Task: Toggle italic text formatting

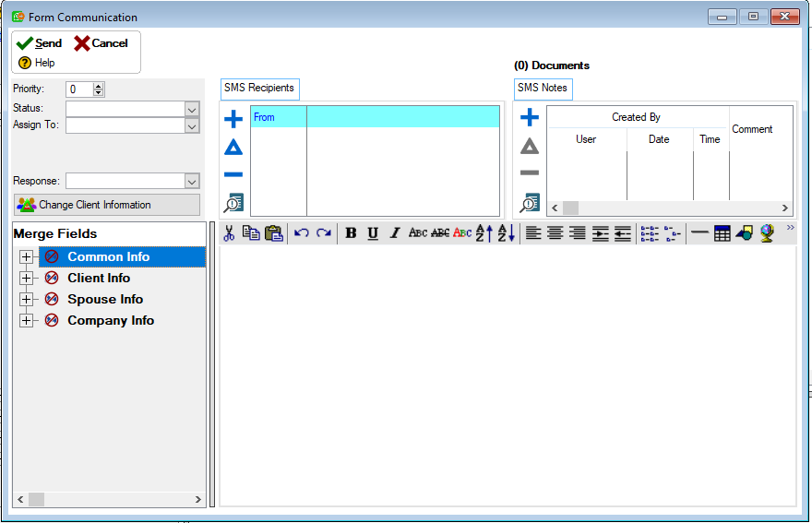Action: [x=395, y=233]
